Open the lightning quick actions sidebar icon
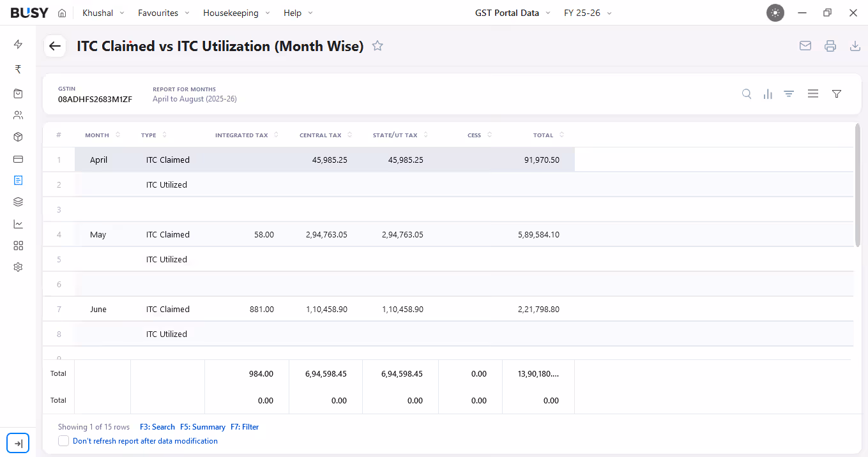The height and width of the screenshot is (457, 868). click(x=18, y=44)
